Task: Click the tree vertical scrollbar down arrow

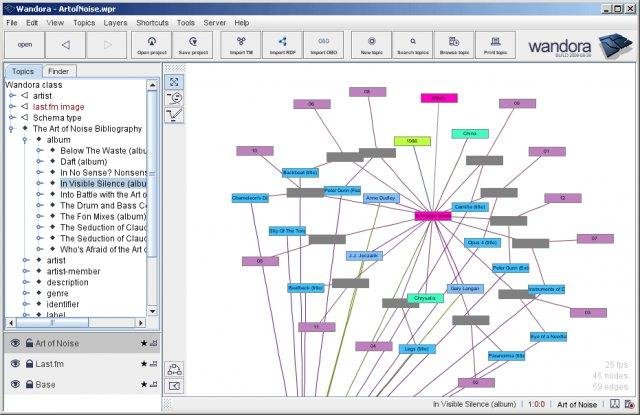Action: [x=152, y=311]
